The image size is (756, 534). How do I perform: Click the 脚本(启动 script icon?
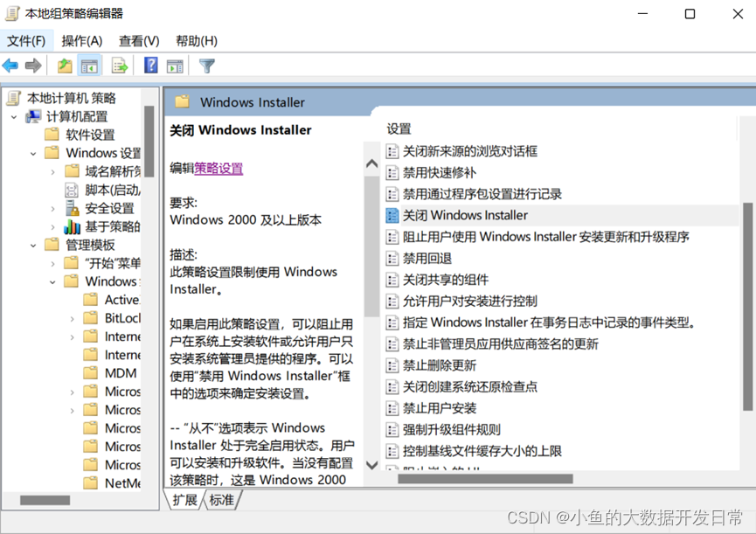point(72,190)
